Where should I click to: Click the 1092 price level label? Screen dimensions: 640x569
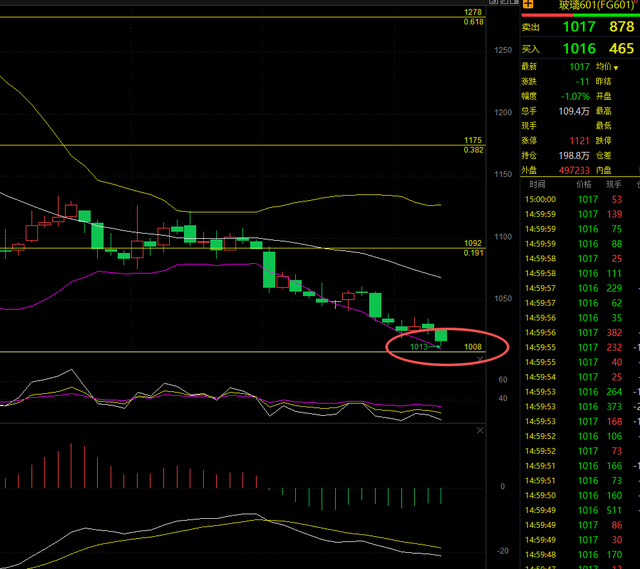click(473, 243)
